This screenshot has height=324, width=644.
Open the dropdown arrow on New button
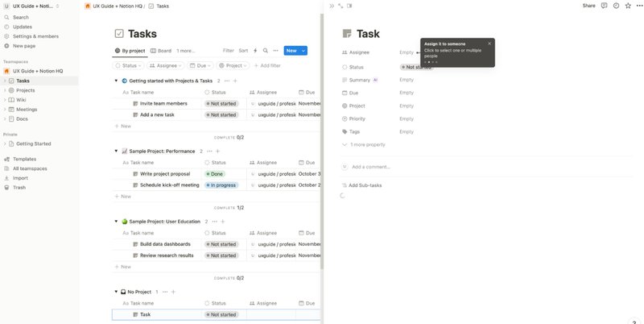click(x=303, y=51)
